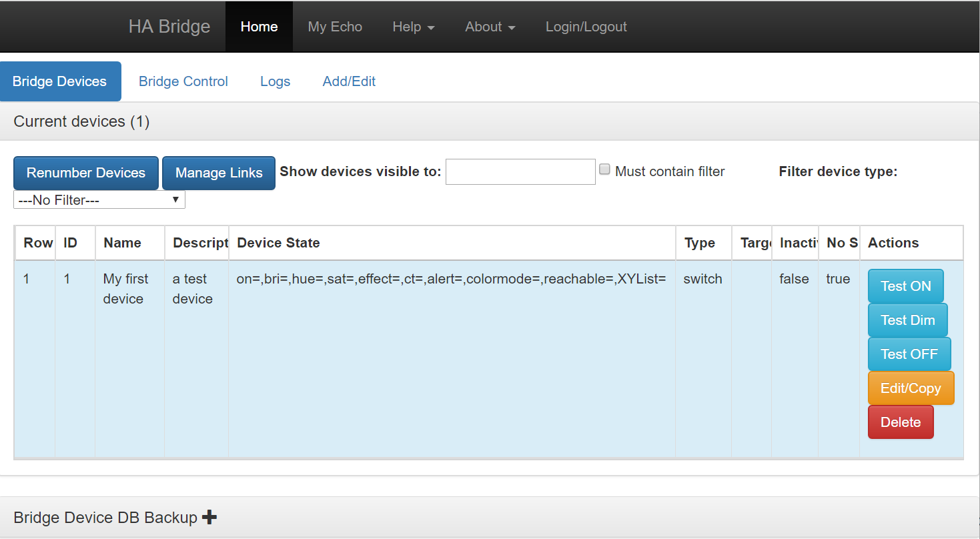Open the Help dropdown menu

(x=414, y=27)
